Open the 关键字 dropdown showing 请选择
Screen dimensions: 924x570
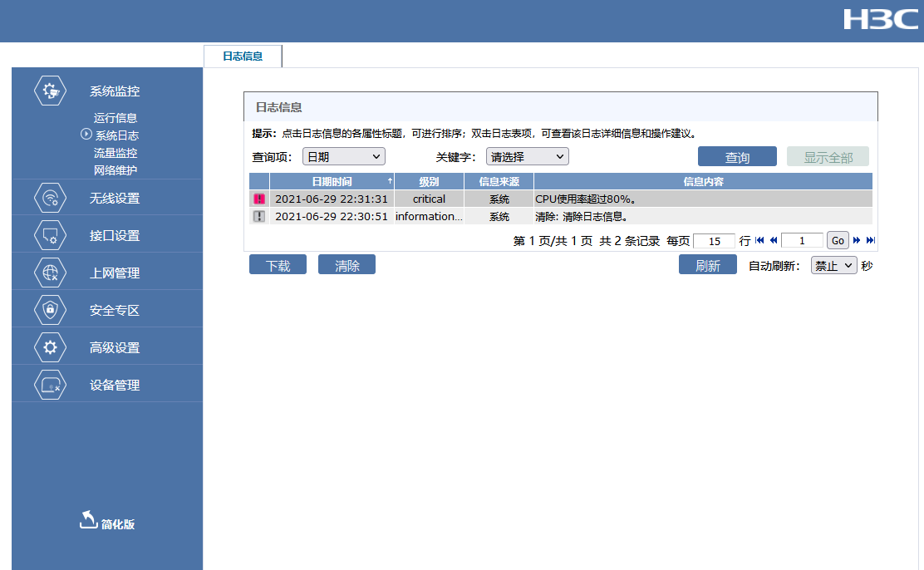click(528, 156)
